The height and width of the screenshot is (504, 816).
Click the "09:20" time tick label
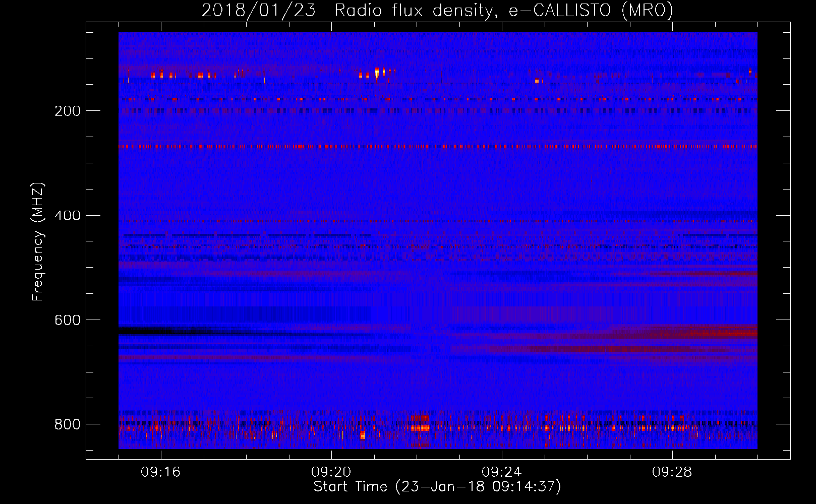[x=331, y=472]
